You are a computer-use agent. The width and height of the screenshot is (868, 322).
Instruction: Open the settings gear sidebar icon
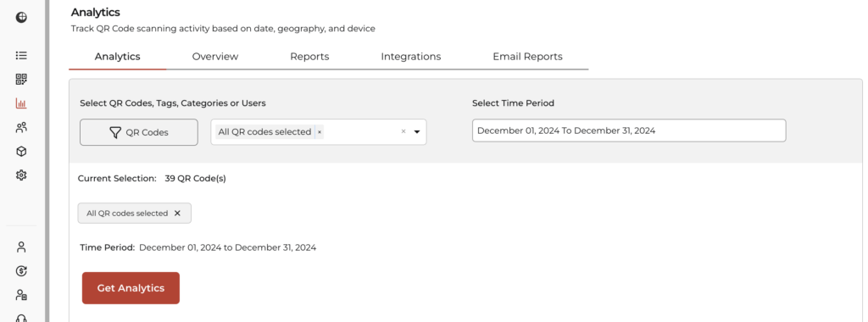[x=21, y=175]
